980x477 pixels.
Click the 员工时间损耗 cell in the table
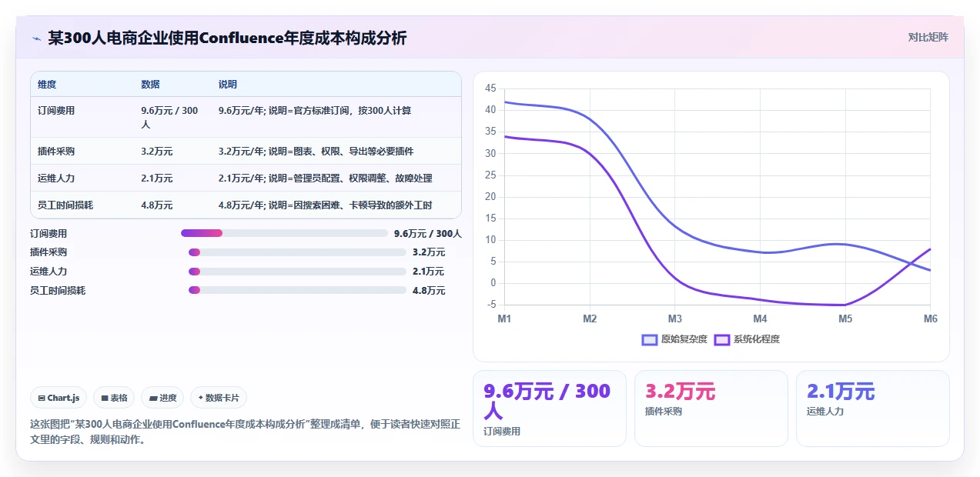coord(66,205)
